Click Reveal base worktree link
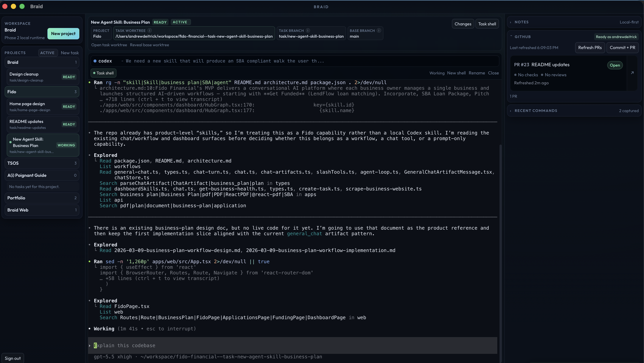The image size is (644, 363). [149, 45]
